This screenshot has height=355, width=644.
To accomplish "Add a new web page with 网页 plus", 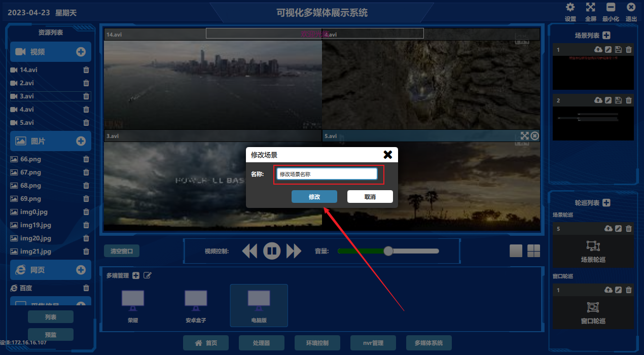I will tap(81, 270).
